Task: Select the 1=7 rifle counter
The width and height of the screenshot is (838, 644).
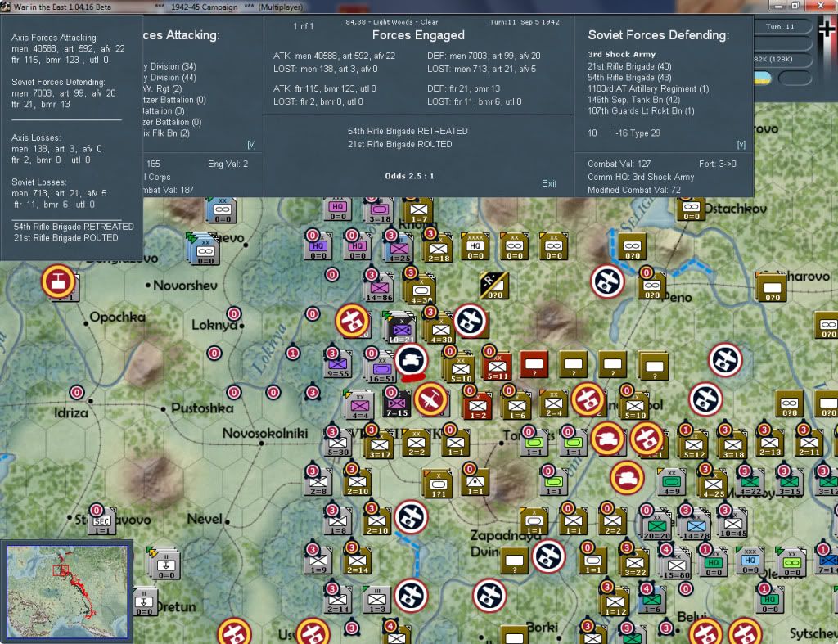Action: (418, 210)
